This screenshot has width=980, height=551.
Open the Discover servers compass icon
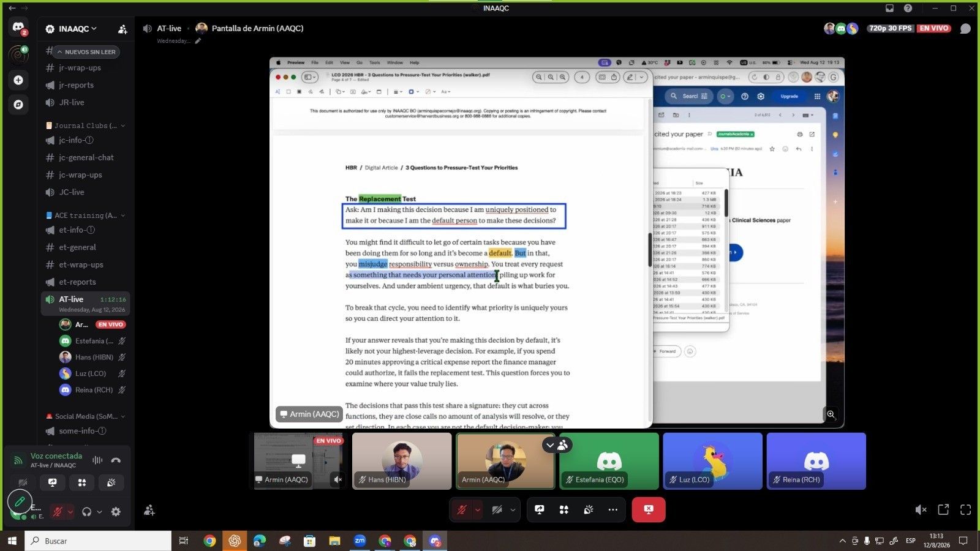click(x=18, y=105)
